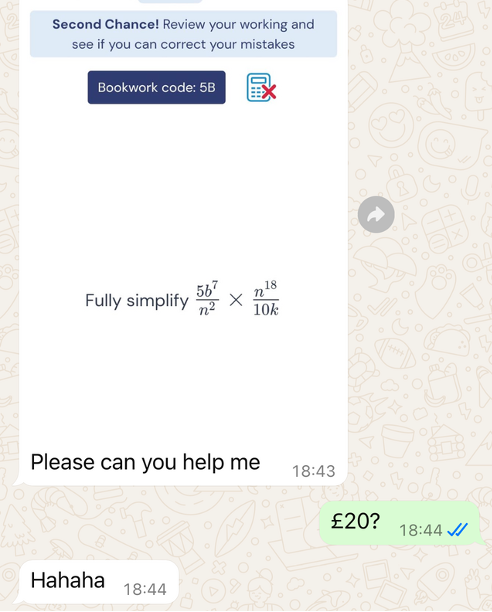Tap the partially visible blue element at top
The height and width of the screenshot is (612, 492).
[x=170, y=1]
